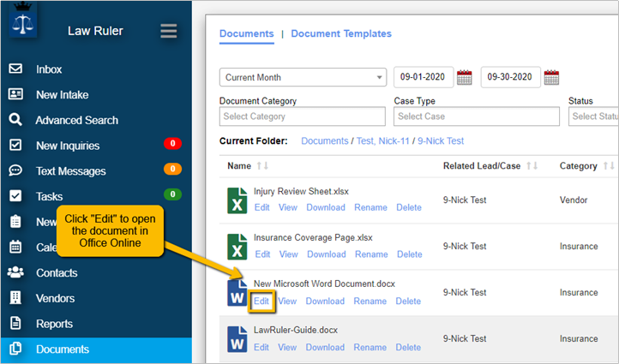
Task: Switch to the Documents tab
Action: pyautogui.click(x=247, y=33)
